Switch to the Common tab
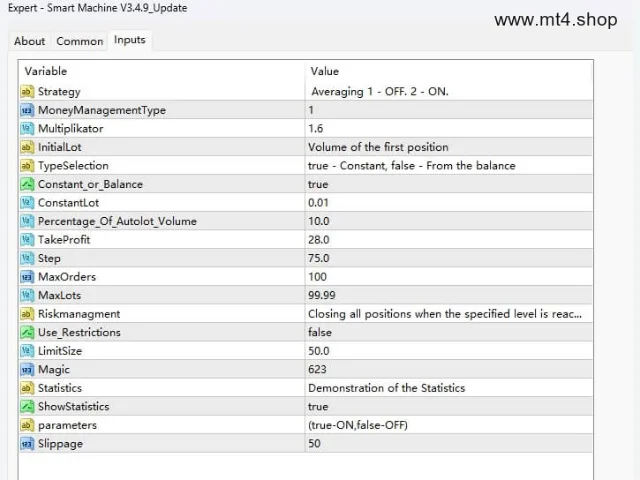The image size is (640, 480). (x=80, y=41)
